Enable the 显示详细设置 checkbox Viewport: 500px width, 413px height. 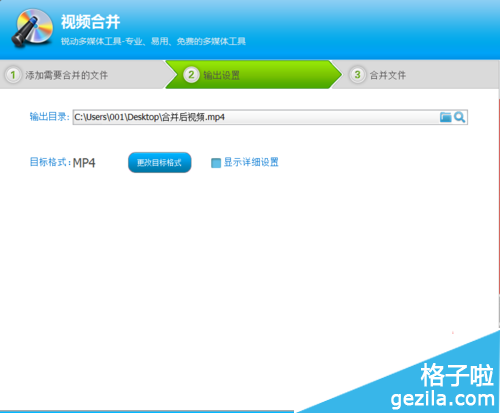click(x=216, y=163)
